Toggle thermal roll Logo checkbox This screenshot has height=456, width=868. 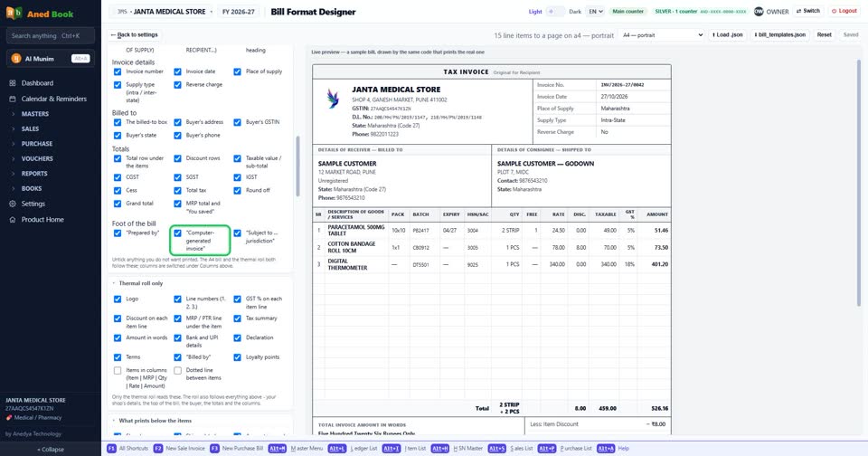click(x=118, y=299)
